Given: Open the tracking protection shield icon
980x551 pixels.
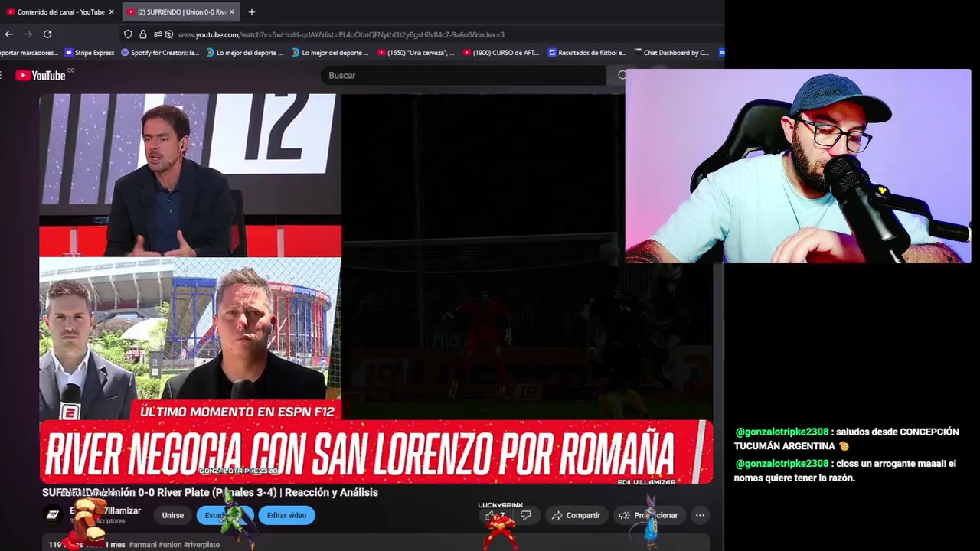Looking at the screenshot, I should coord(128,34).
